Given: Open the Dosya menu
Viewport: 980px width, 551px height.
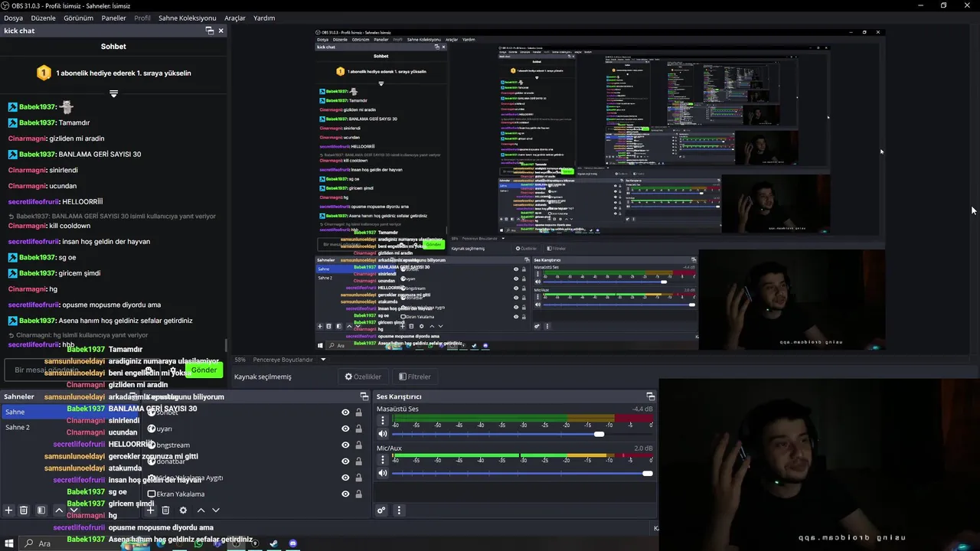Looking at the screenshot, I should [x=13, y=18].
